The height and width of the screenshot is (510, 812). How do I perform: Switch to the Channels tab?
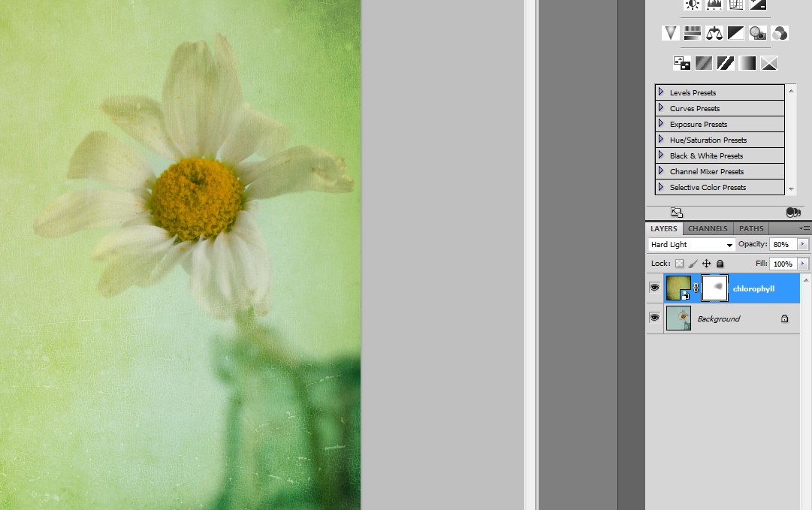click(x=707, y=228)
